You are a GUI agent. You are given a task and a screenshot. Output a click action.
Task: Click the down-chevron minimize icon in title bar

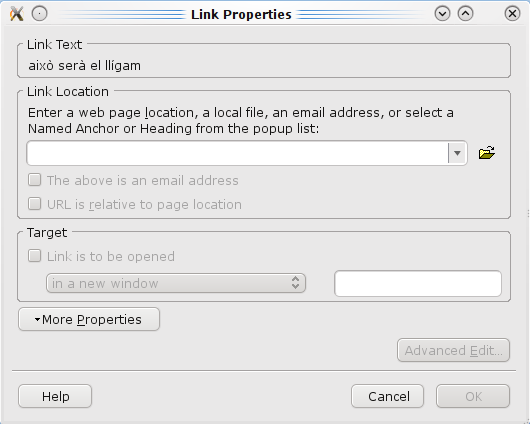click(x=442, y=14)
